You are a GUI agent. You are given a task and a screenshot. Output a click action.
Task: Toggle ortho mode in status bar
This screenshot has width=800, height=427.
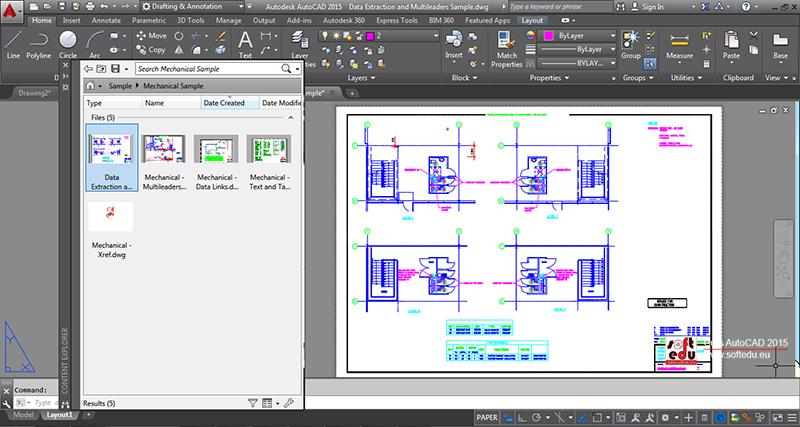pyautogui.click(x=523, y=417)
